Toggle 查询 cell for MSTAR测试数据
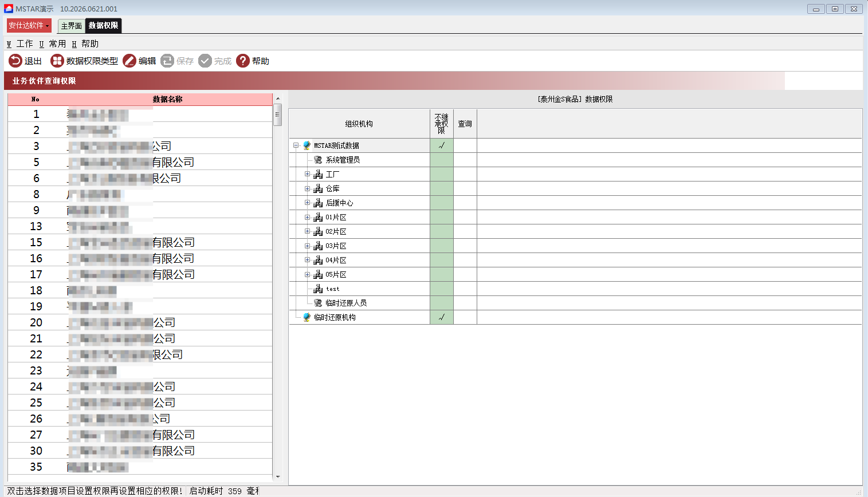This screenshot has height=497, width=868. coord(465,145)
